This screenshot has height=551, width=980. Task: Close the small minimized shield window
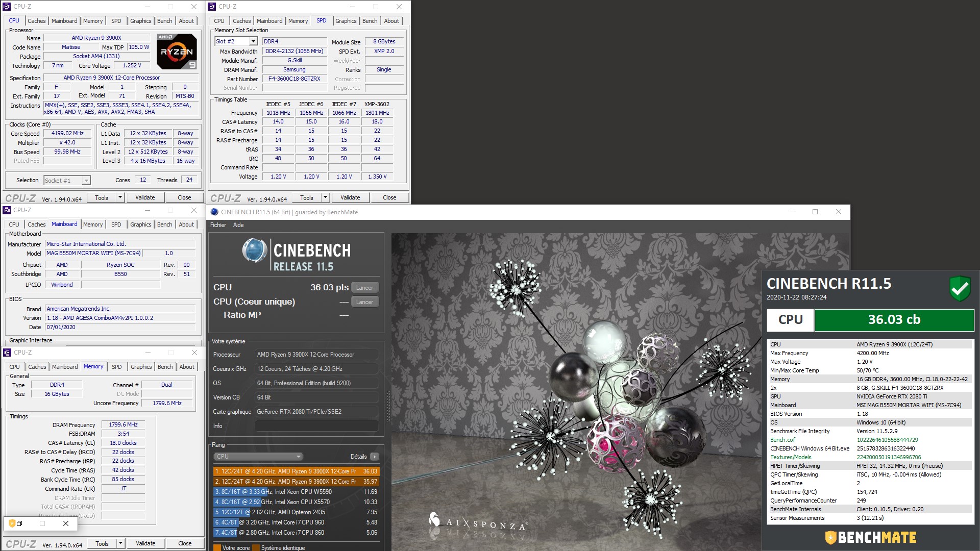(66, 523)
